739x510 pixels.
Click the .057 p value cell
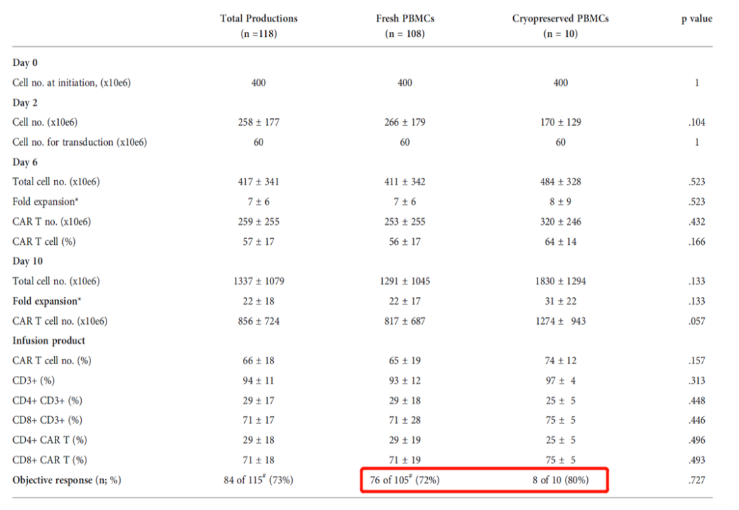[696, 321]
